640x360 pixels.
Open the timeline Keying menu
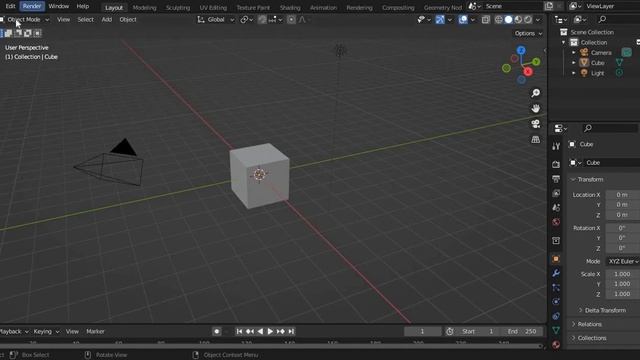click(x=46, y=331)
